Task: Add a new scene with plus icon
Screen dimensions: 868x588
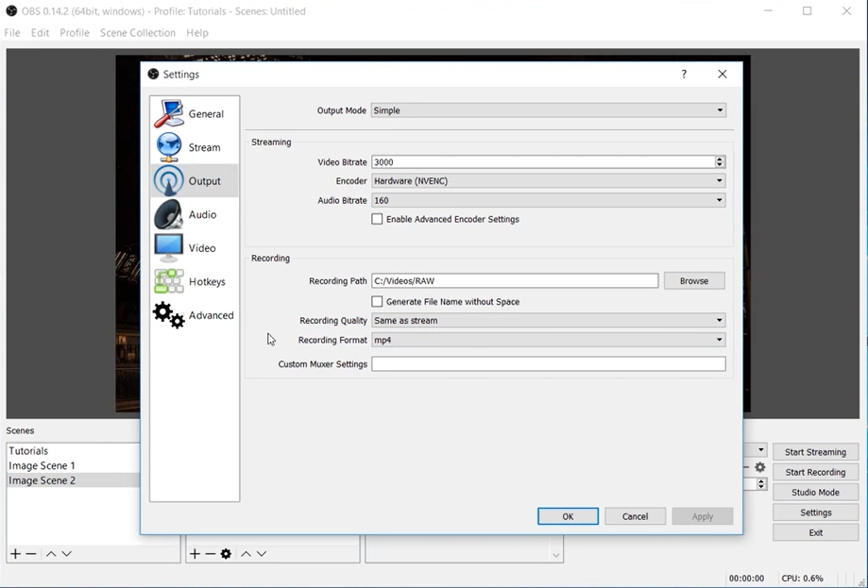Action: point(15,554)
